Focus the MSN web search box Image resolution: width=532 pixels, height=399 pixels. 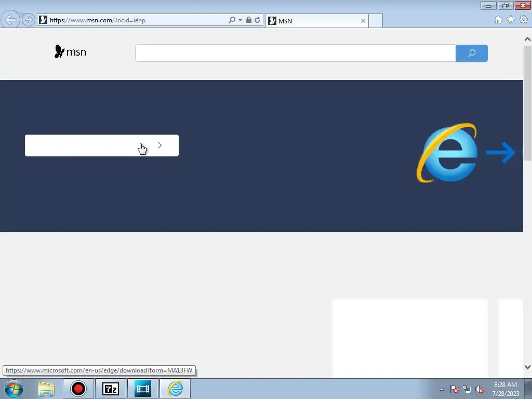tap(295, 53)
